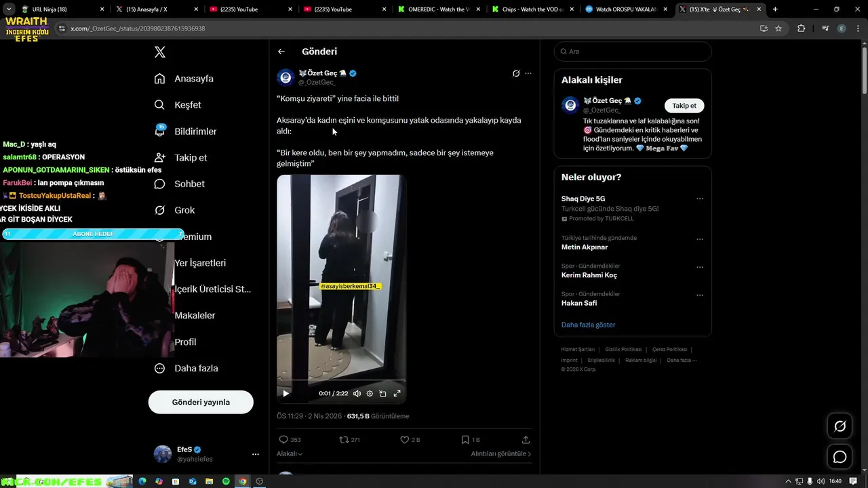Open Spotify from the taskbar
The height and width of the screenshot is (488, 868).
pos(226,481)
